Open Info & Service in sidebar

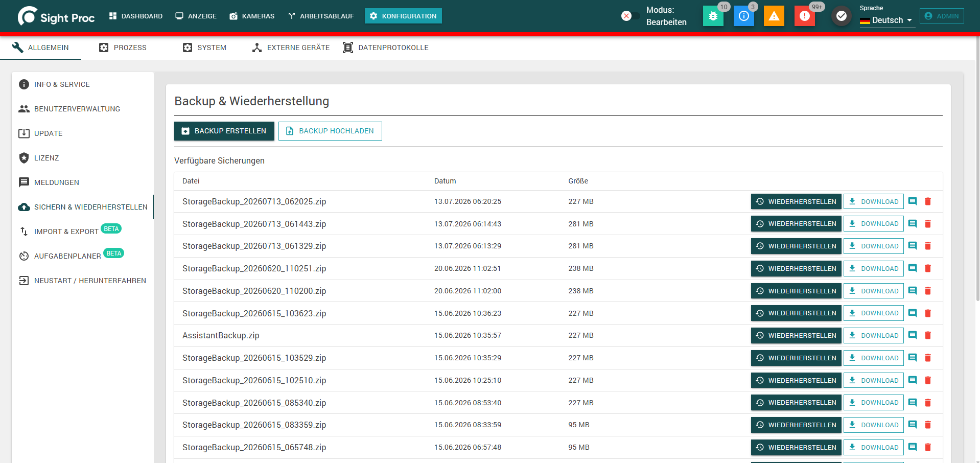coord(83,84)
